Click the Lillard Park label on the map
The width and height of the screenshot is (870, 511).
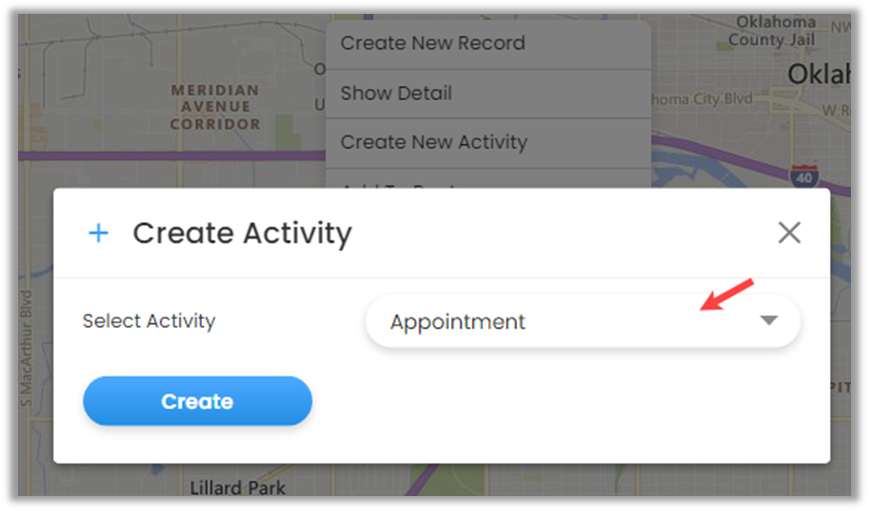[x=237, y=488]
